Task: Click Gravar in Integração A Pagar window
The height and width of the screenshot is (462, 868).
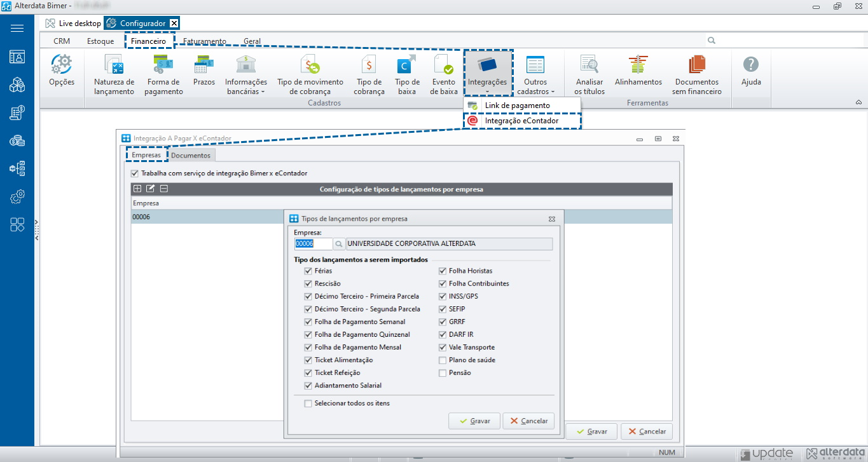Action: pos(591,431)
